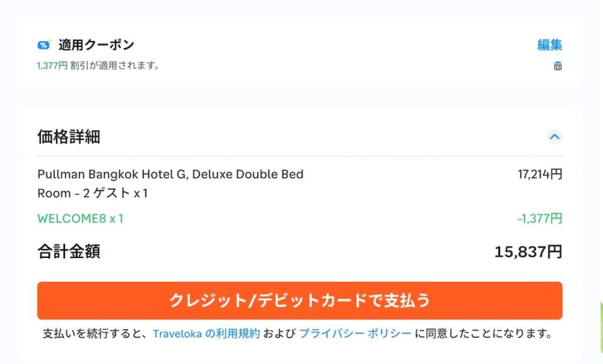
Task: Click the dashed divider under 価格詳細
Action: [x=300, y=157]
